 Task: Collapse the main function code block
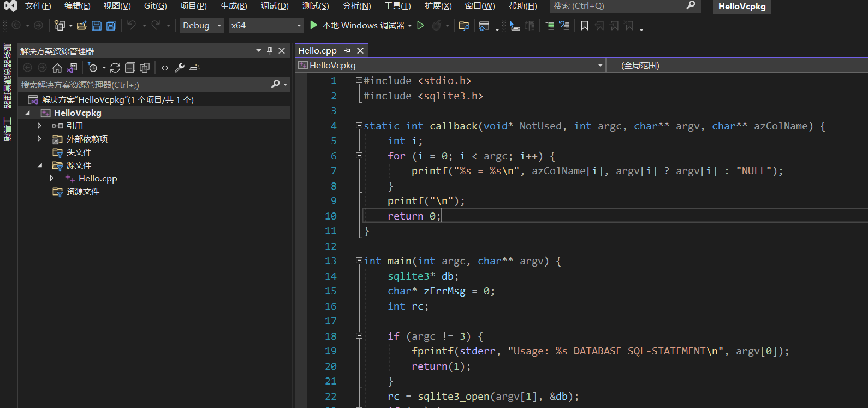click(359, 261)
